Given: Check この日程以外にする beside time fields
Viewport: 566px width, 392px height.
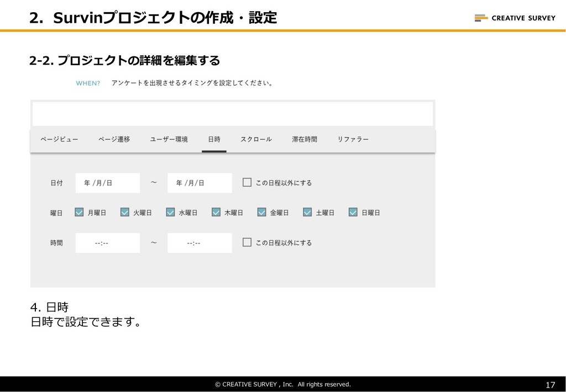Looking at the screenshot, I should point(247,242).
